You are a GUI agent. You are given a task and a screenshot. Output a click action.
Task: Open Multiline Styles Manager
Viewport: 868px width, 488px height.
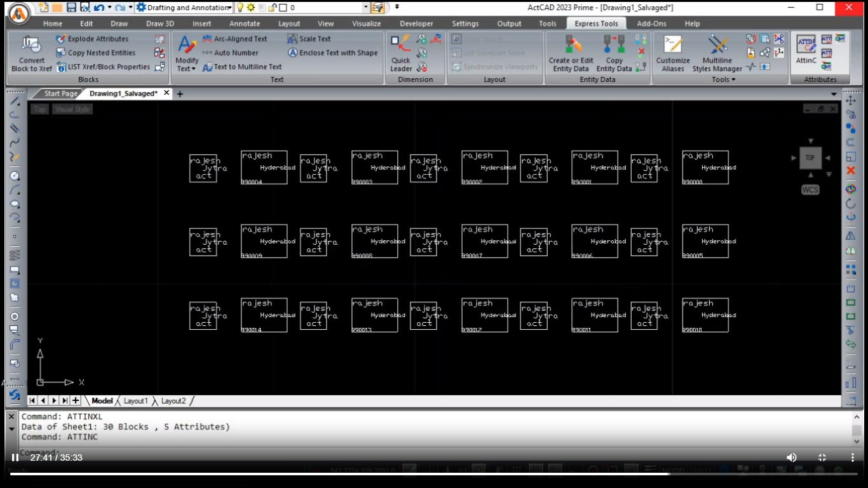coord(717,53)
